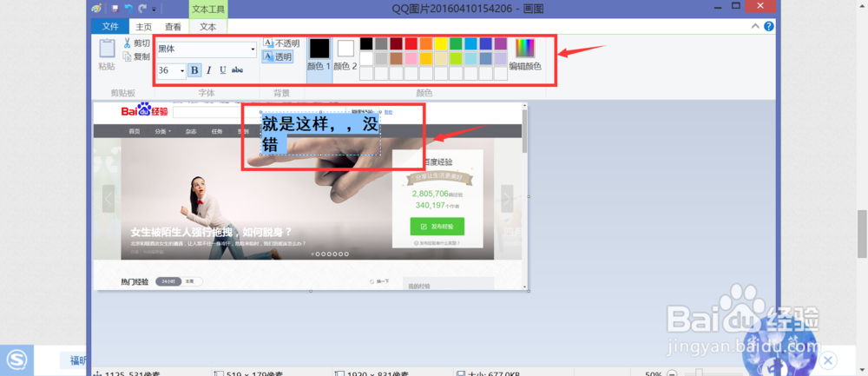Select the 颜色 2 background color box

click(345, 56)
